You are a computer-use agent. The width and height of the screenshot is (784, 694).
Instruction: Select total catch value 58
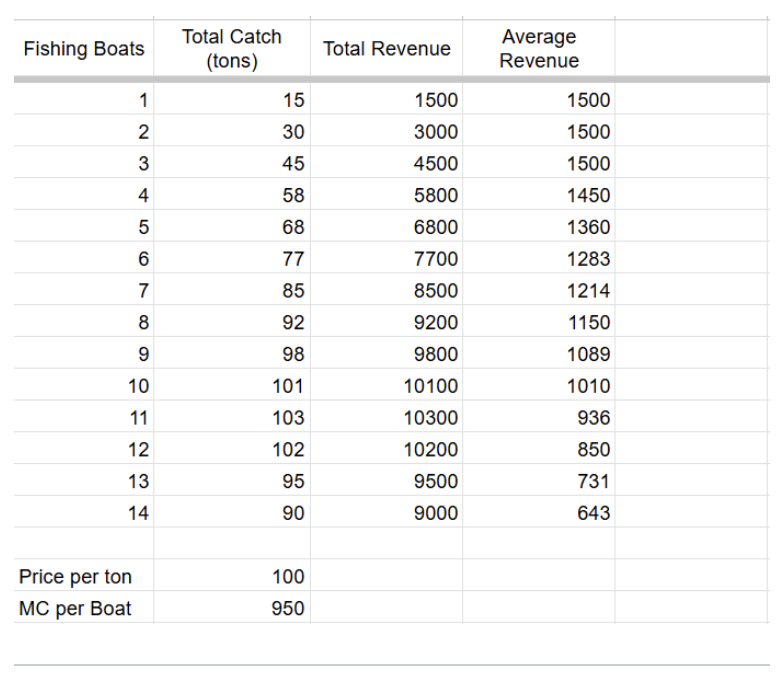pos(232,194)
